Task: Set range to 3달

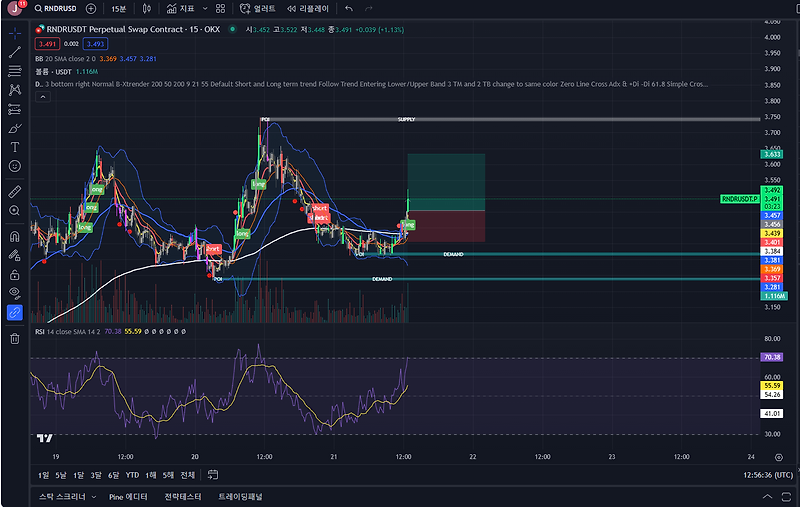Action: coord(96,475)
